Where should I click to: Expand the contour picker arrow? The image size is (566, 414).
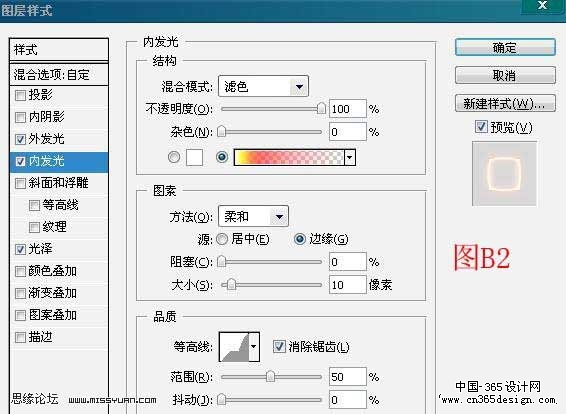(x=254, y=347)
